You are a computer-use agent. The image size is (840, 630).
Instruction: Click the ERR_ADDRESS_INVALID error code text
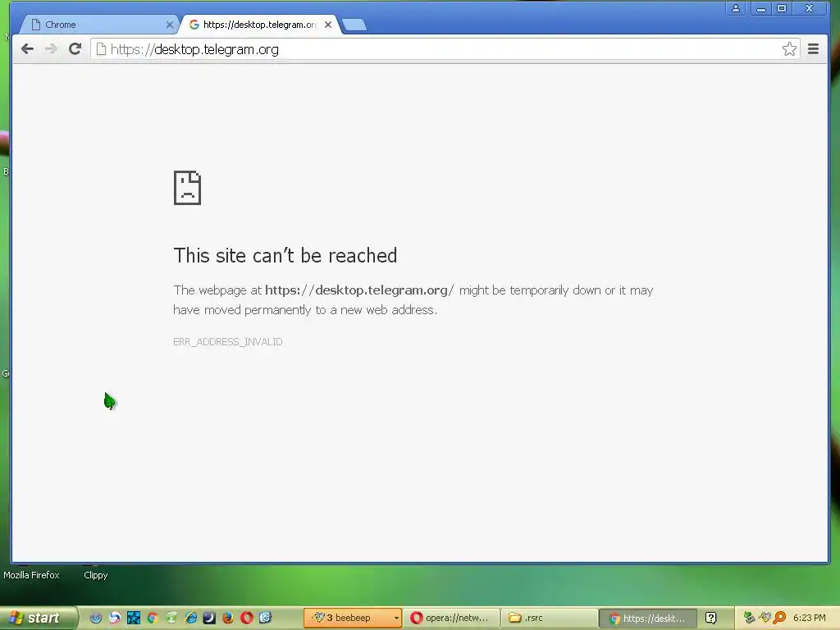228,342
